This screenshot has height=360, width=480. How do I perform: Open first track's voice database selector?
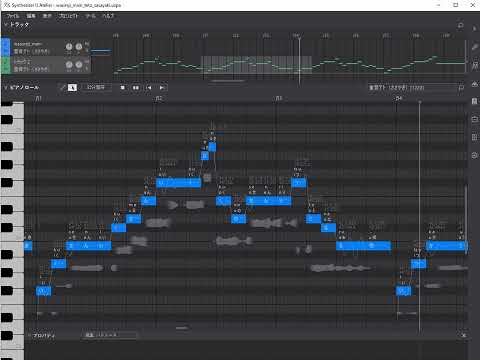(x=32, y=51)
